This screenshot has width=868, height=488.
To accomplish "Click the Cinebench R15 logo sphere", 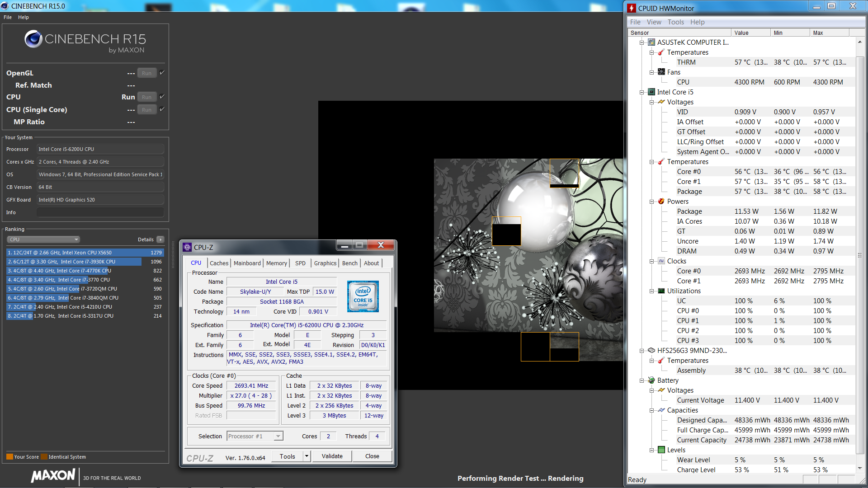I will pyautogui.click(x=33, y=39).
